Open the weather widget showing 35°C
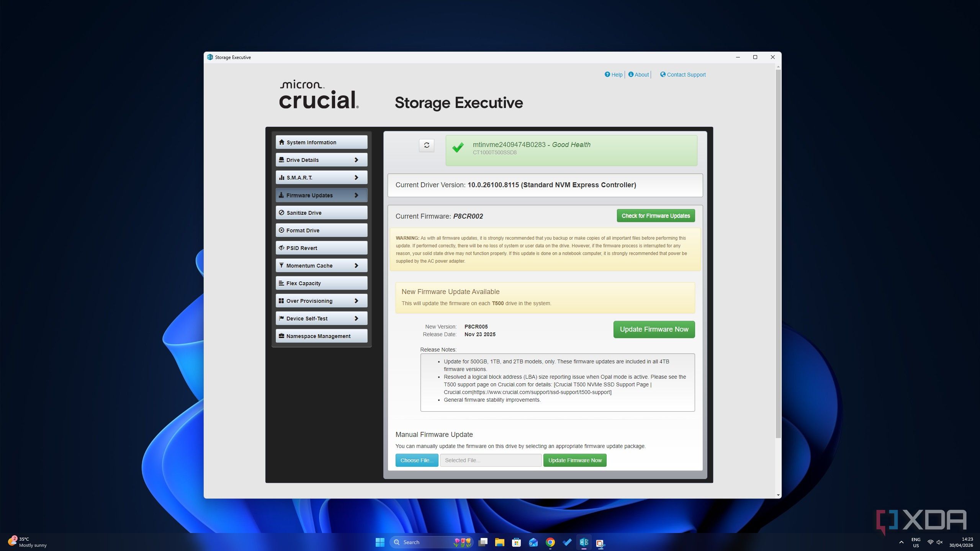This screenshot has height=551, width=980. coord(28,542)
